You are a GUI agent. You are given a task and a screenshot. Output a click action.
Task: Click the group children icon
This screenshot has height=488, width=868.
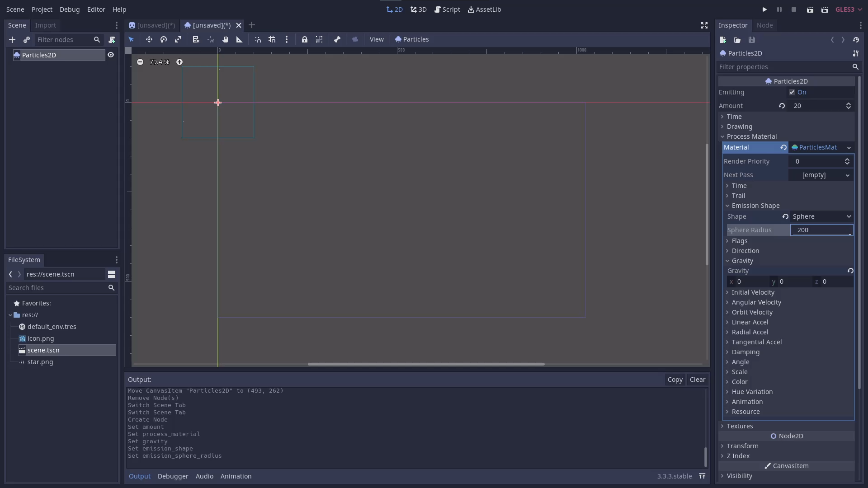[319, 39]
